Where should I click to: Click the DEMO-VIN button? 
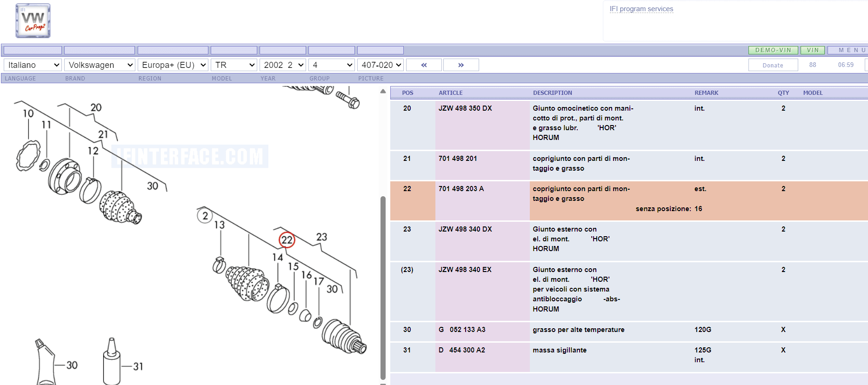773,50
